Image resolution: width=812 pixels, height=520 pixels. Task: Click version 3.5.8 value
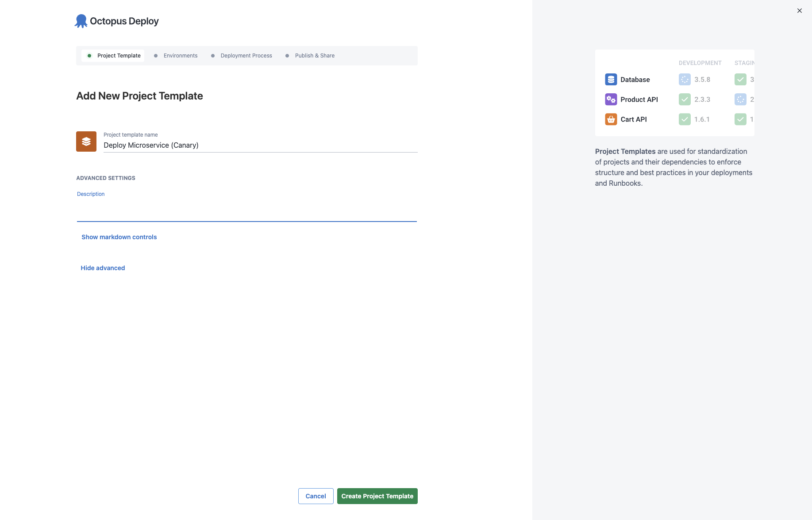(x=702, y=80)
